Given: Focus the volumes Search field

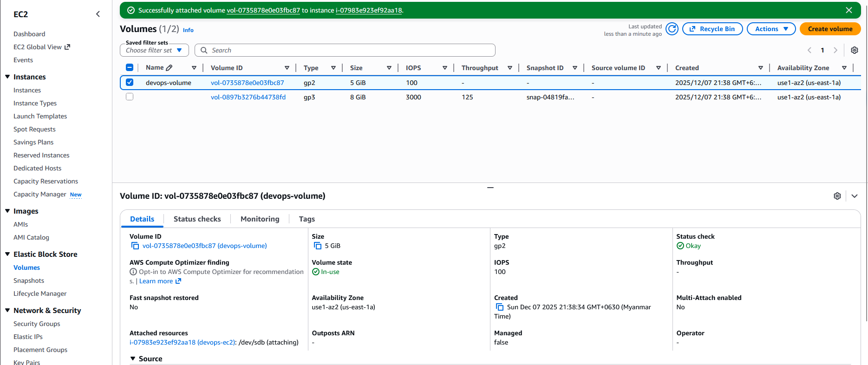Looking at the screenshot, I should click(x=345, y=50).
